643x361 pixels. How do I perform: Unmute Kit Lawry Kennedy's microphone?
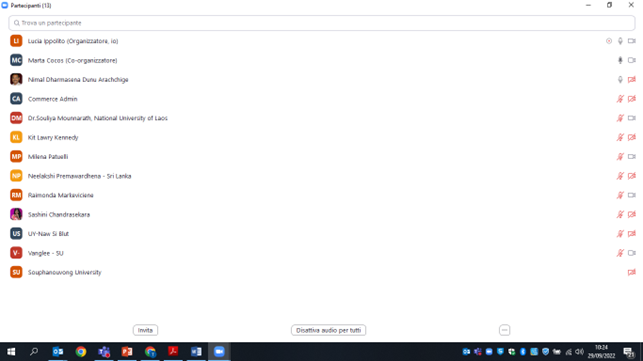tap(620, 137)
